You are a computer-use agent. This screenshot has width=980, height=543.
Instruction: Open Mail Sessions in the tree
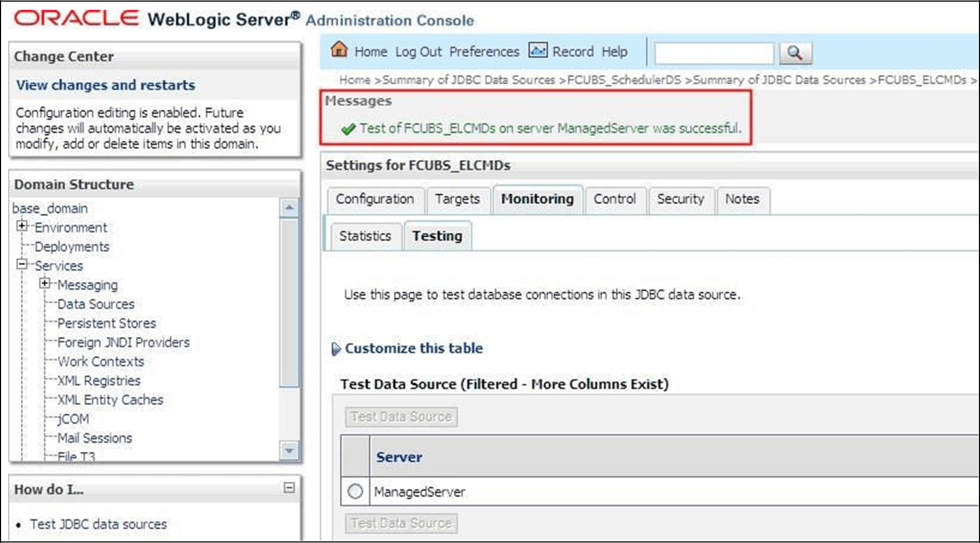[x=94, y=438]
